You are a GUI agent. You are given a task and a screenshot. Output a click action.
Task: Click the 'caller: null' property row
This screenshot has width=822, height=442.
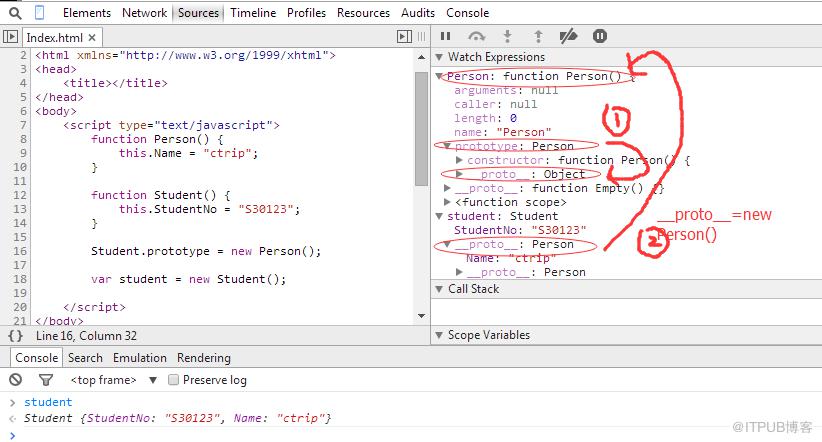tap(495, 104)
